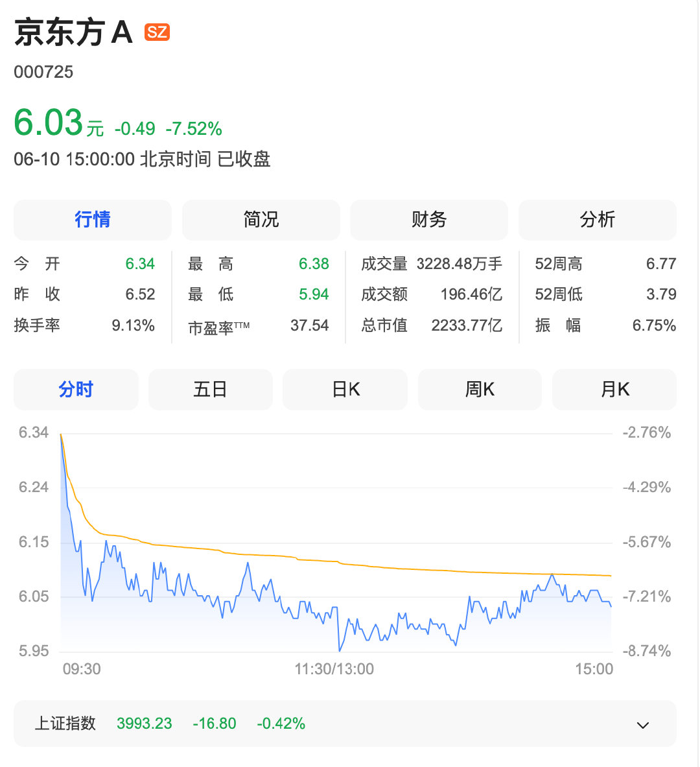Screen dimensions: 700x767
Task: Open the 简况 tab
Action: [x=261, y=220]
